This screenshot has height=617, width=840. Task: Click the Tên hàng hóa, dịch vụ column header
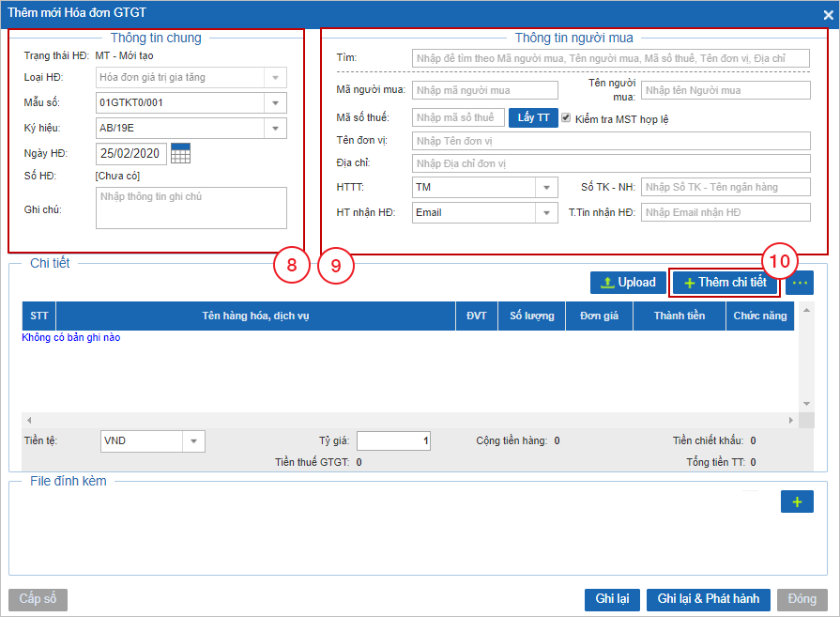point(255,316)
